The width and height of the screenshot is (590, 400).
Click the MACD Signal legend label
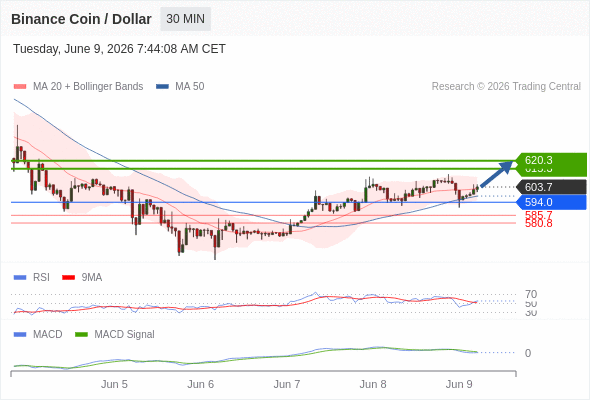[125, 335]
